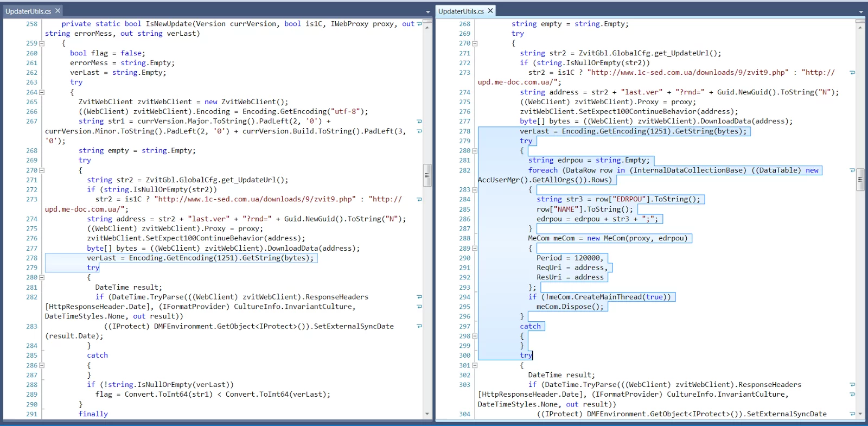Click the right pane's scroll-up arrow
Image resolution: width=868 pixels, height=426 pixels.
pos(860,27)
